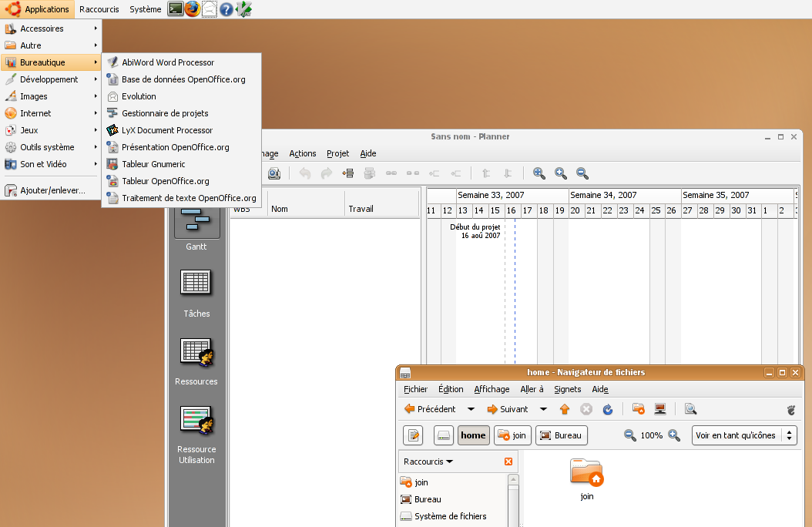Open the Système panel menu
812x527 pixels.
point(145,8)
